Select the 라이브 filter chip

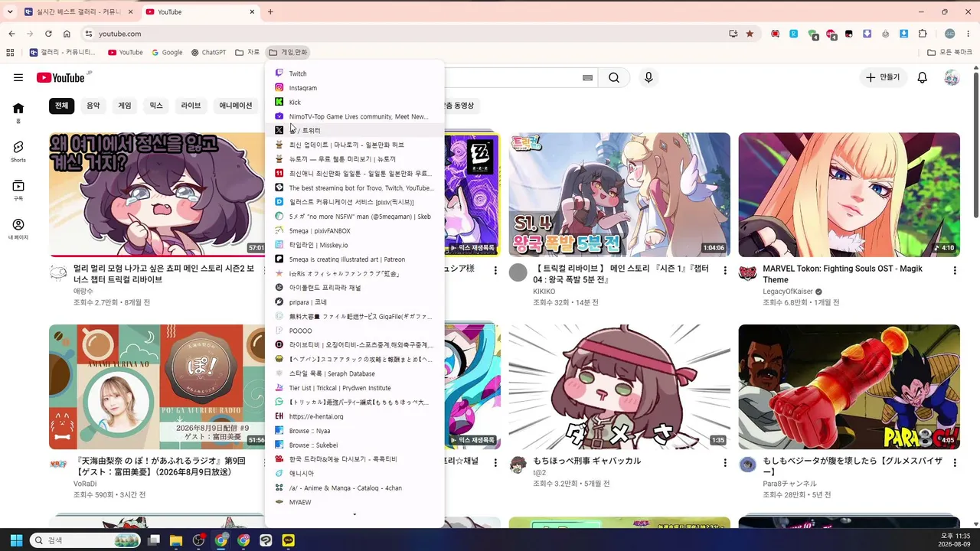coord(191,106)
